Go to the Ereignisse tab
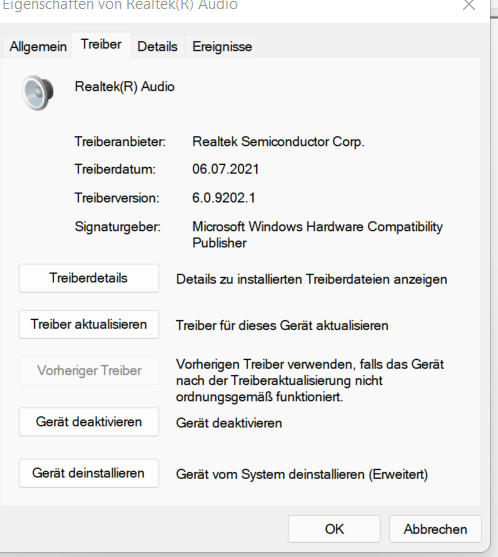The width and height of the screenshot is (498, 557). [x=222, y=46]
